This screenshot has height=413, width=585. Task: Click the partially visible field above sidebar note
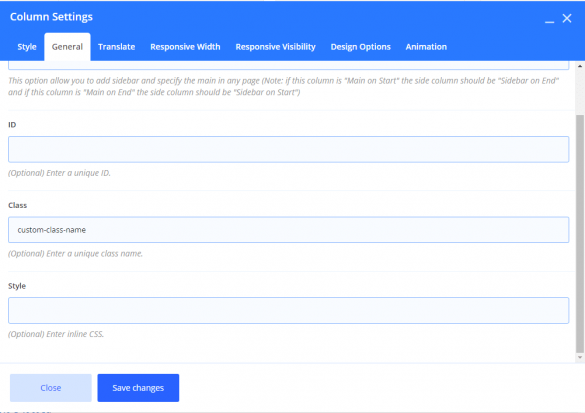pyautogui.click(x=288, y=65)
